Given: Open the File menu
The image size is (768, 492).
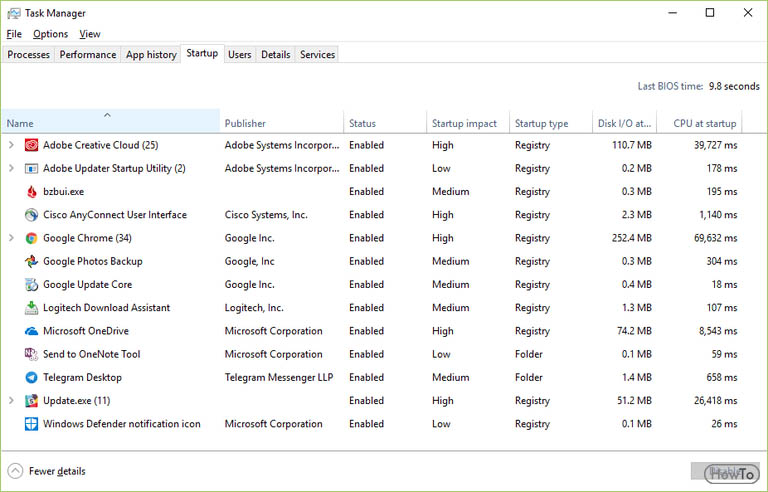Looking at the screenshot, I should [x=14, y=34].
